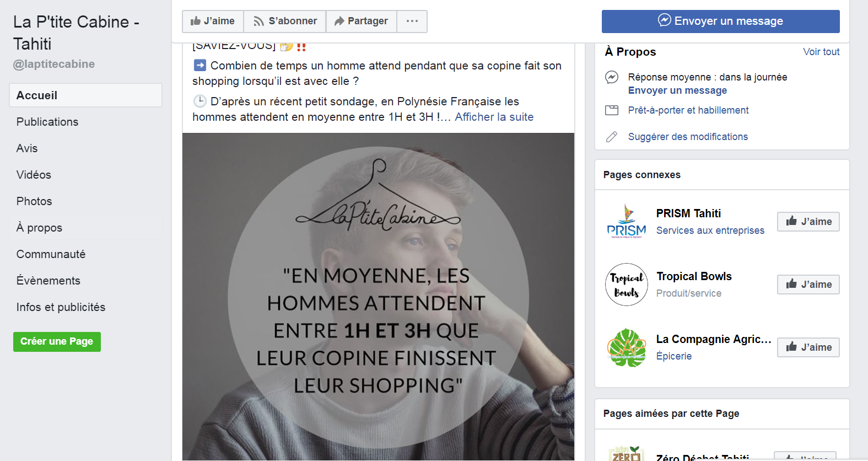
Task: Expand post text with Afficher la suite
Action: [494, 117]
